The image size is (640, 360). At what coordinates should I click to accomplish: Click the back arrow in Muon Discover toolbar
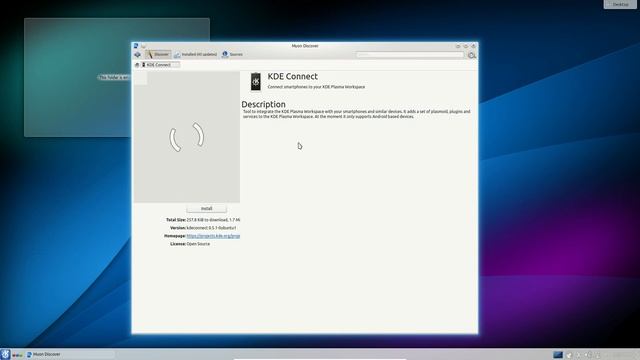tap(138, 54)
